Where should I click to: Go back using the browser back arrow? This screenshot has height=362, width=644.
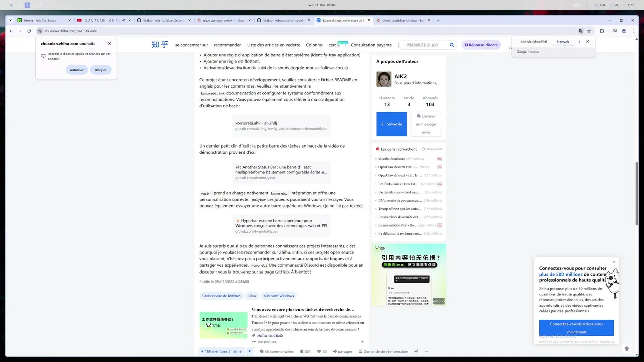11,31
